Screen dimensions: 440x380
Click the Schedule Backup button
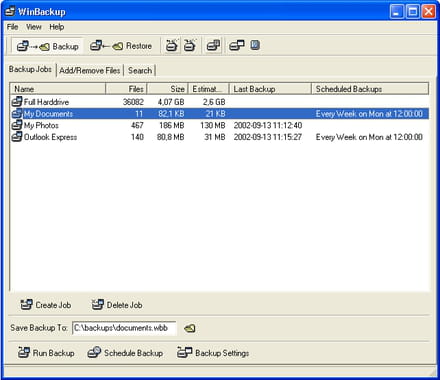tap(125, 353)
